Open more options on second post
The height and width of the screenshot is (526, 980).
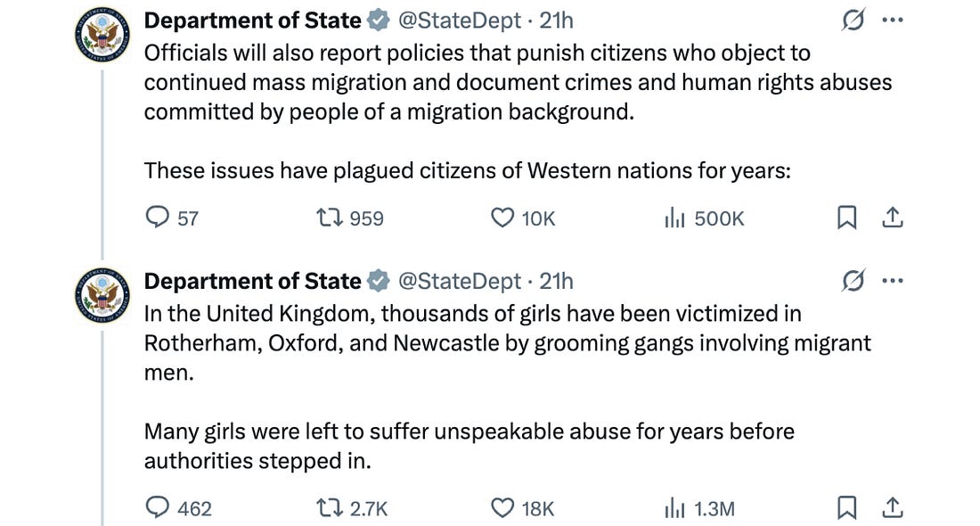[893, 281]
